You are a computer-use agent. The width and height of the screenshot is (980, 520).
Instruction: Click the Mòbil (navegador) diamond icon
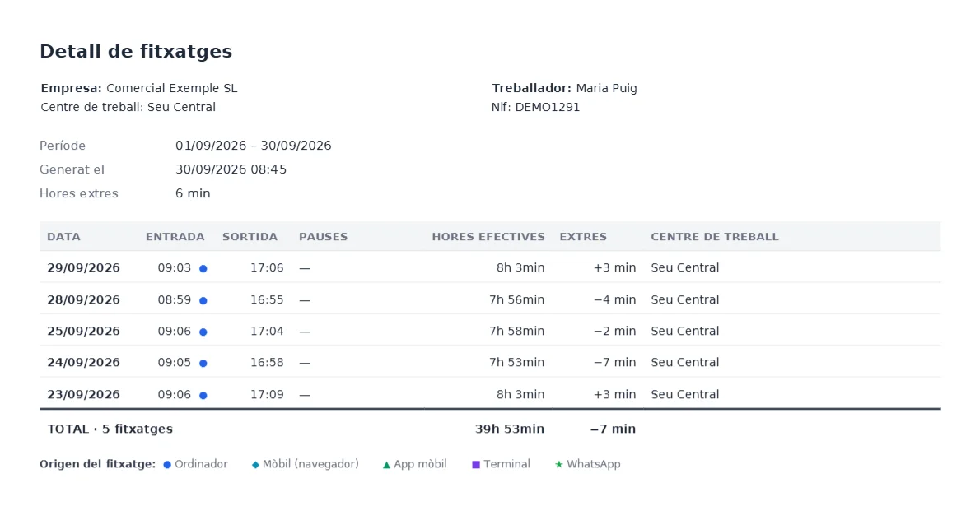[255, 464]
